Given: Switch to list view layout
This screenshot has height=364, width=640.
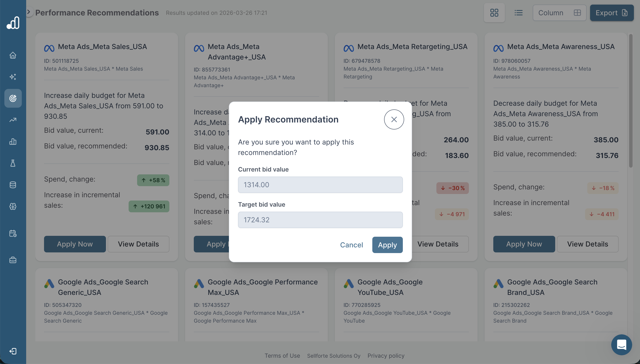Looking at the screenshot, I should 519,13.
